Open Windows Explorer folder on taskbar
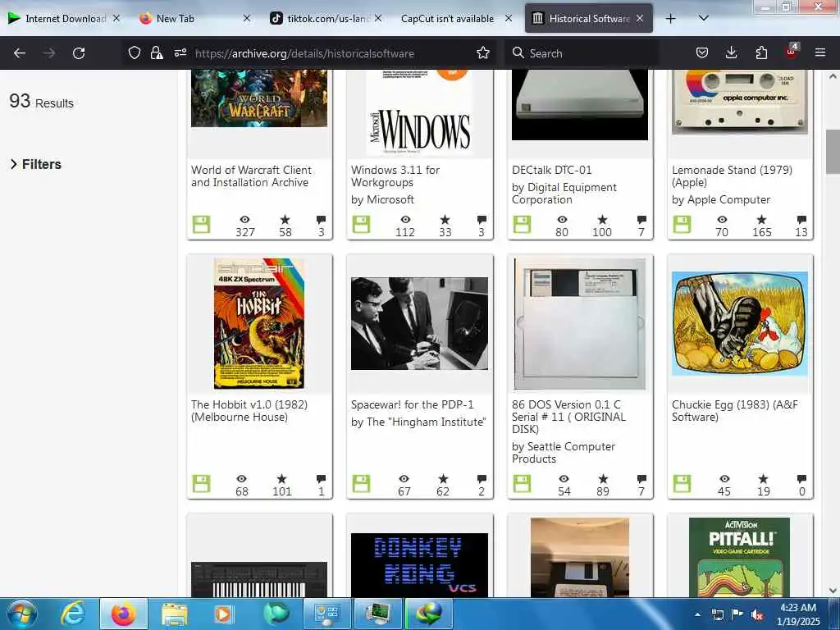The height and width of the screenshot is (630, 840). pos(174,614)
